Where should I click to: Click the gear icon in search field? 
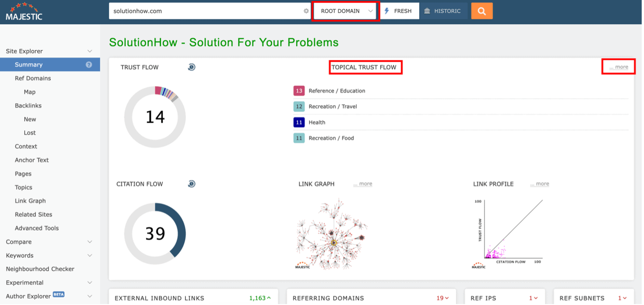(306, 11)
